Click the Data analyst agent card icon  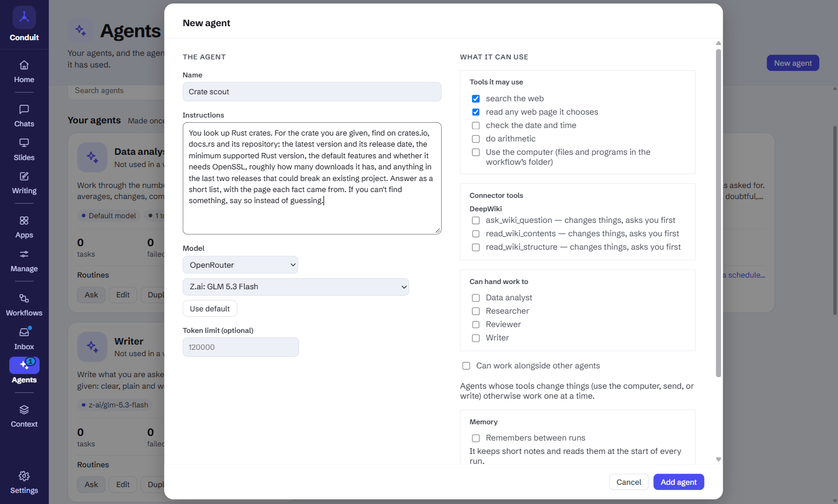click(92, 157)
